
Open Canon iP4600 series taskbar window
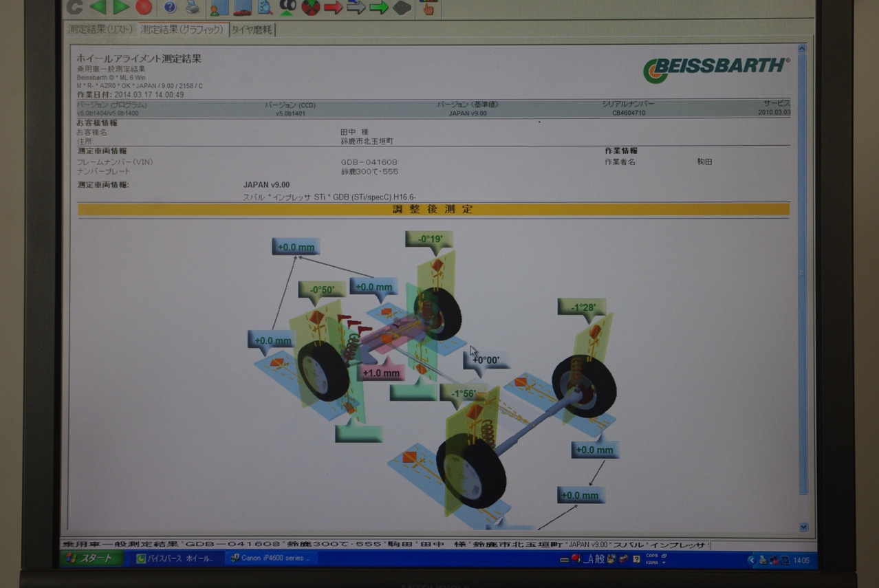coord(270,558)
